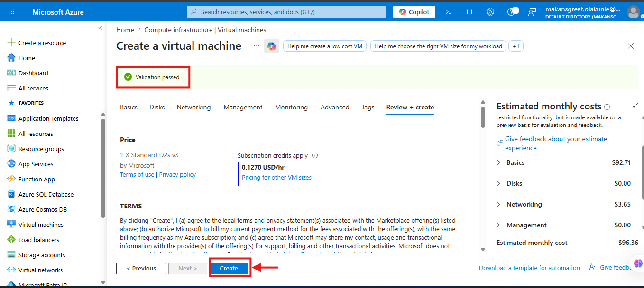The width and height of the screenshot is (644, 288).
Task: Open the ellipsis menu beside the page title
Action: pyautogui.click(x=257, y=46)
